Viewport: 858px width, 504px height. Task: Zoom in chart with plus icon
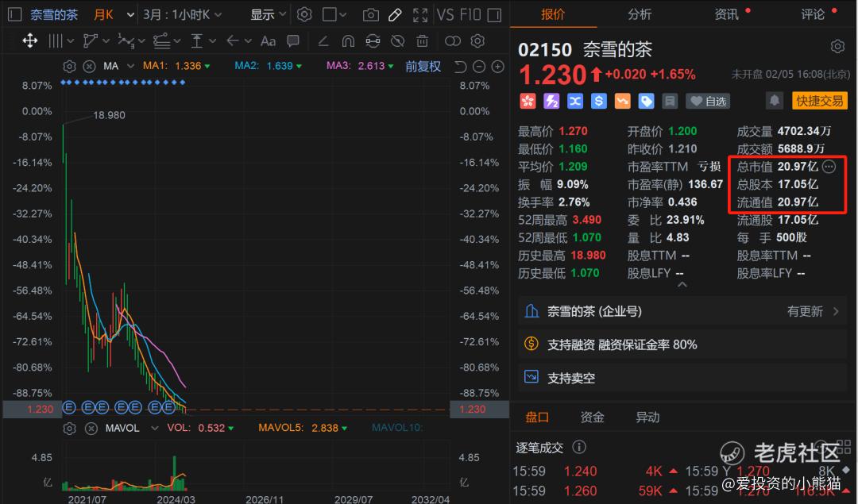497,67
